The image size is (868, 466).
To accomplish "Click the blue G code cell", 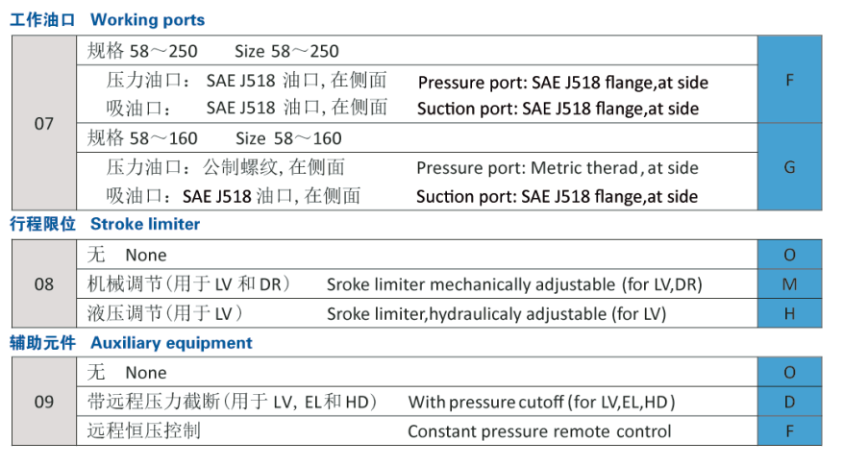I will click(x=789, y=167).
